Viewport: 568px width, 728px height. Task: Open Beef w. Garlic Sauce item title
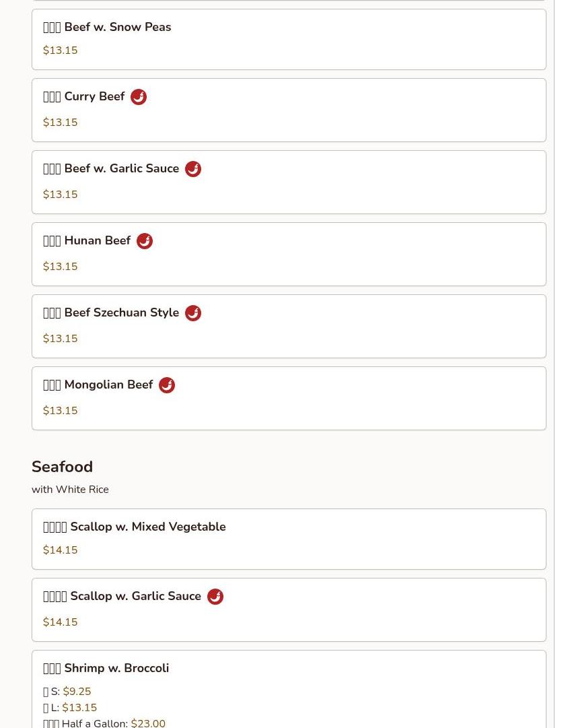(121, 169)
